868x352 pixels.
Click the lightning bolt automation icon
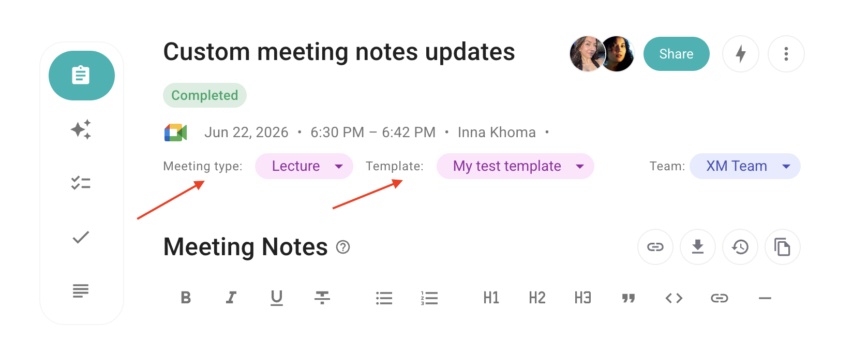coord(741,54)
